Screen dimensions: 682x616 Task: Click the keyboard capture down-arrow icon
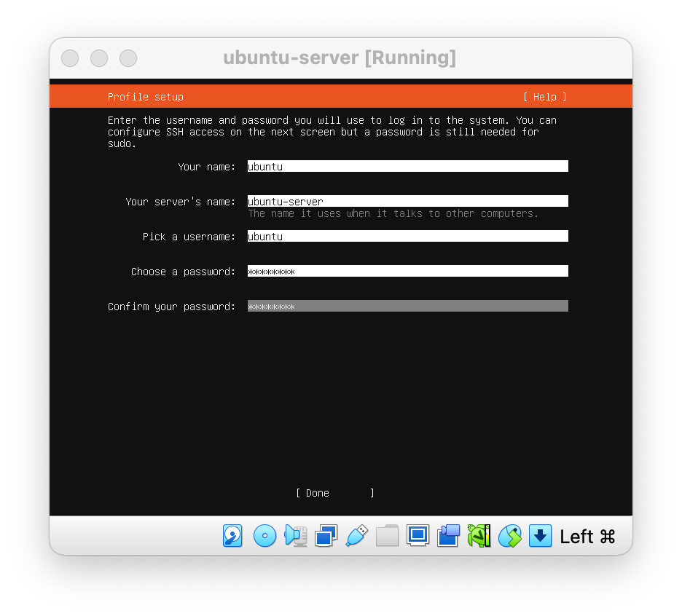(540, 536)
